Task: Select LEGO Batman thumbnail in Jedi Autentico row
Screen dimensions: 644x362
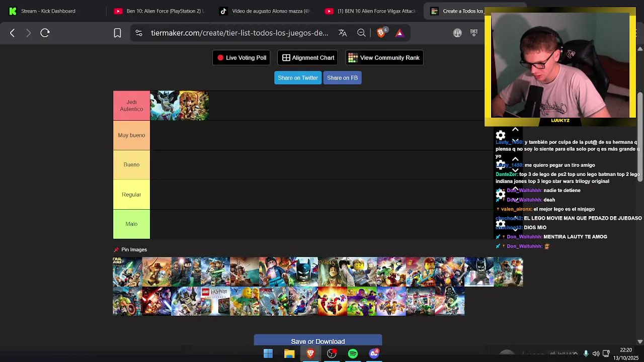Action: pos(165,106)
